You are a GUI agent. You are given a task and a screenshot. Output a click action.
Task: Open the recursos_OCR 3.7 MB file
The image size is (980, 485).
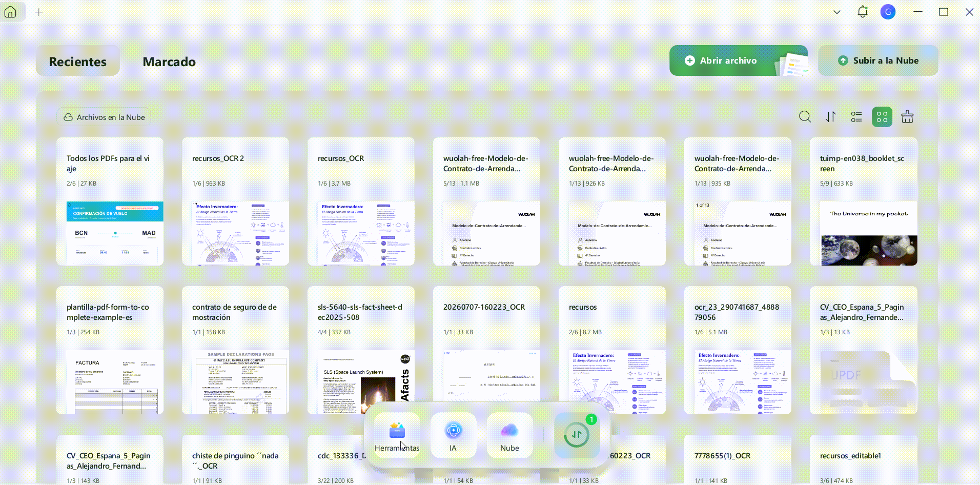[361, 201]
